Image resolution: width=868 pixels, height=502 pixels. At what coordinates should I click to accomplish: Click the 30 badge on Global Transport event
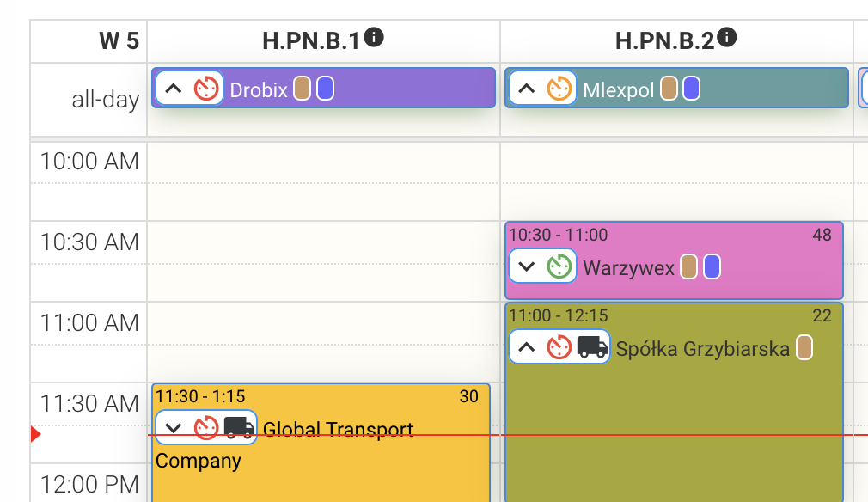[x=468, y=396]
